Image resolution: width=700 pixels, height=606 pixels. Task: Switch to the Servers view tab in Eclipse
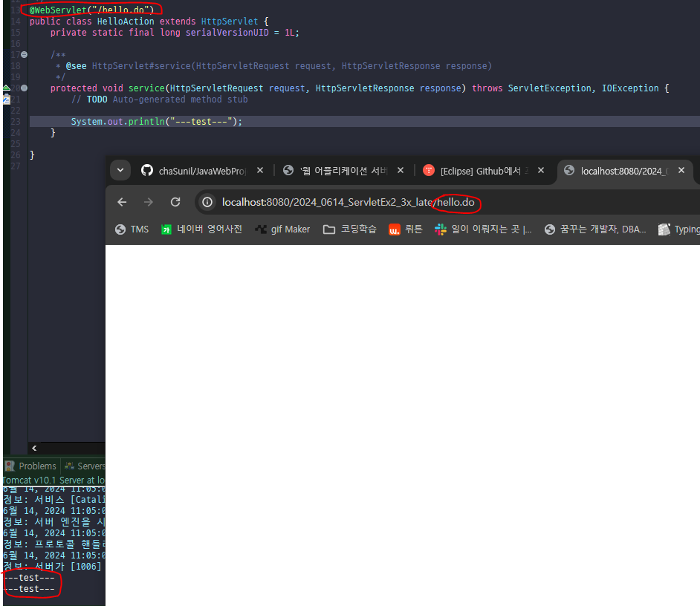click(x=85, y=466)
